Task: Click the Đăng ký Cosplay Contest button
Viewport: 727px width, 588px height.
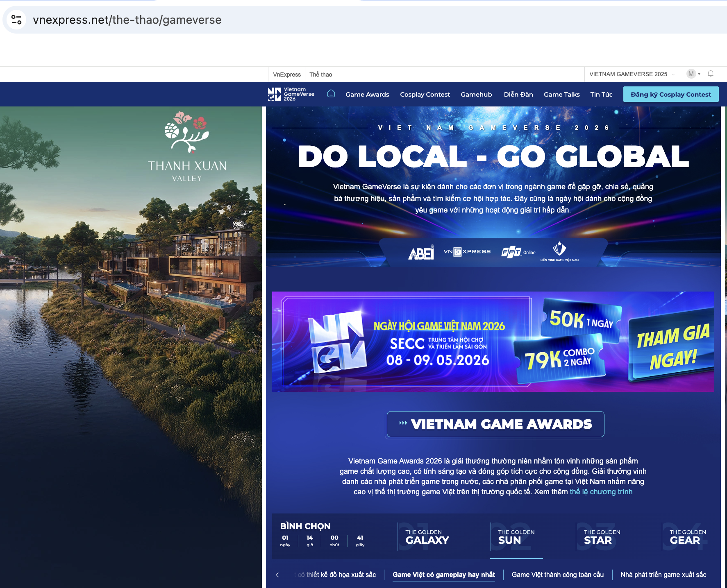Action: (670, 94)
